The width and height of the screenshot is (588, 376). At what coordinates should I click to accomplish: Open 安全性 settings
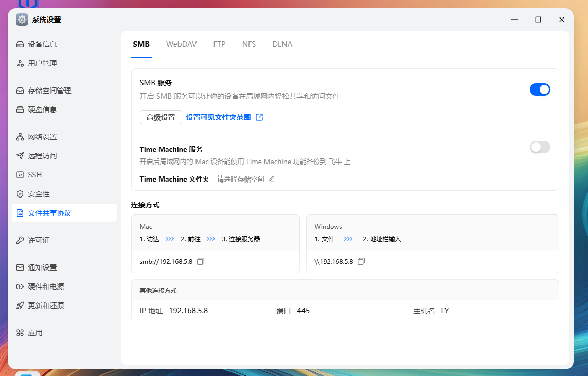coord(39,194)
